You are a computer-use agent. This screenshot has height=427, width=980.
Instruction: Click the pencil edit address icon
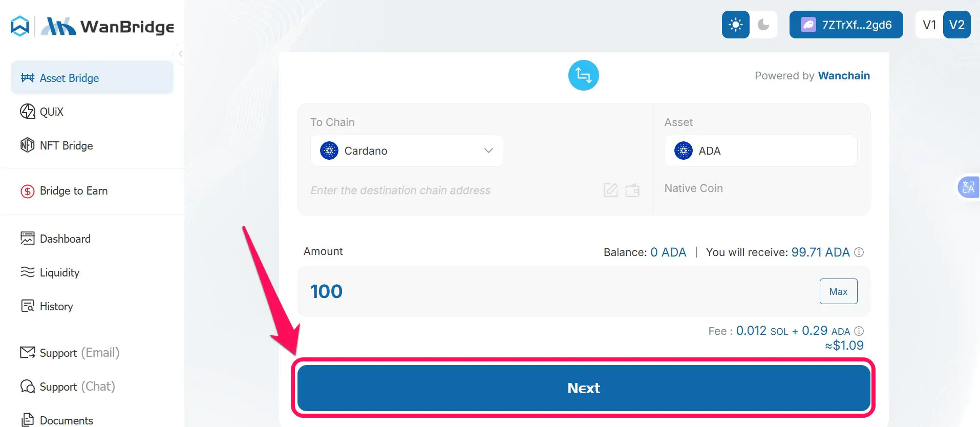click(x=610, y=190)
